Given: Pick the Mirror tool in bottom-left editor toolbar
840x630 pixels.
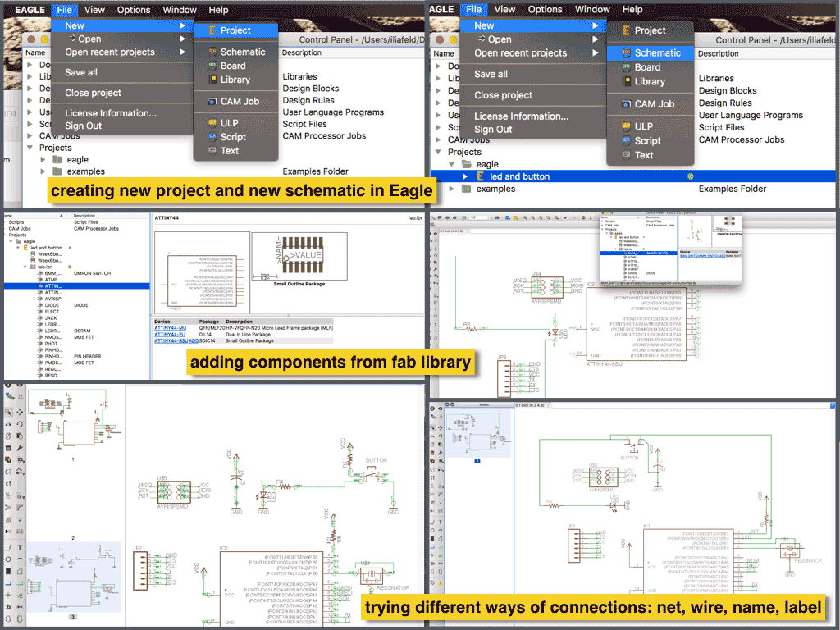Looking at the screenshot, I should 8,424.
